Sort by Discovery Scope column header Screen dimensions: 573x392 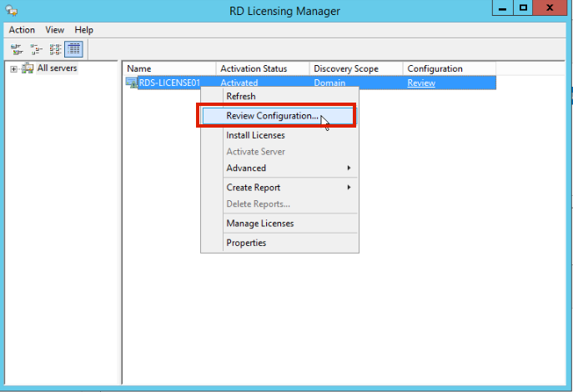click(356, 68)
